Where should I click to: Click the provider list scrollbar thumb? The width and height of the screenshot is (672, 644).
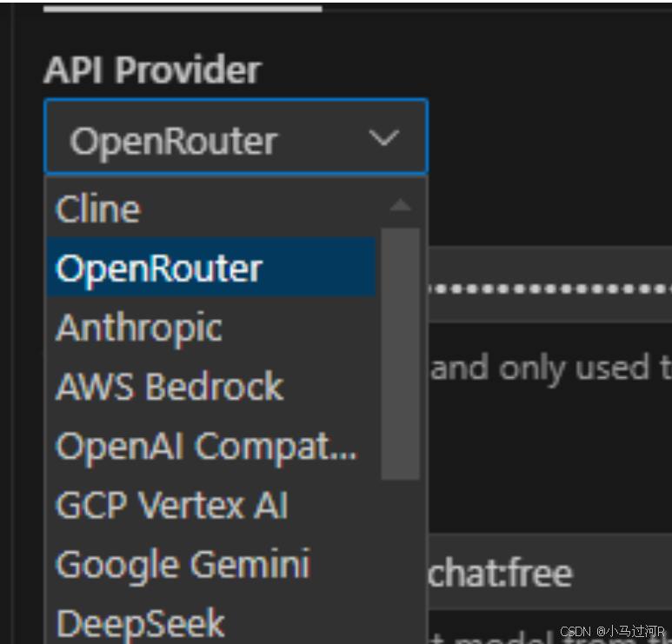pyautogui.click(x=400, y=354)
